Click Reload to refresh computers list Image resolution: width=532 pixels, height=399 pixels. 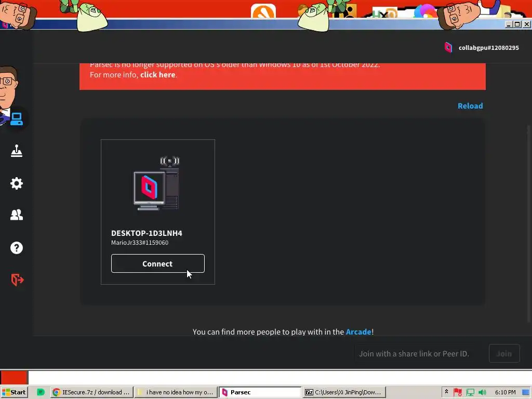click(x=470, y=106)
